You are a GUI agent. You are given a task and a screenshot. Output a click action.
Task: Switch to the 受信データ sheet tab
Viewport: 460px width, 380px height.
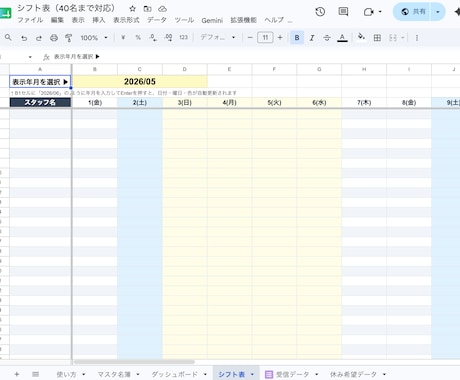click(292, 374)
